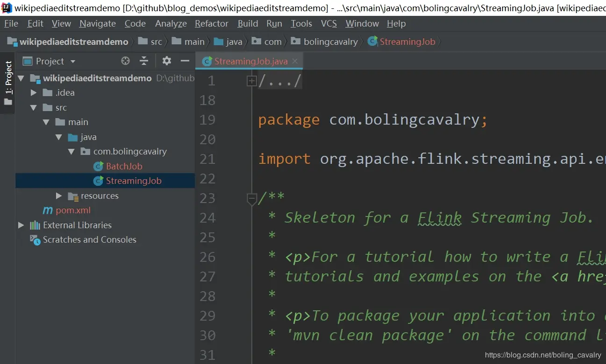Toggle the 1: Project tool window tab
This screenshot has height=364, width=606.
click(x=8, y=84)
